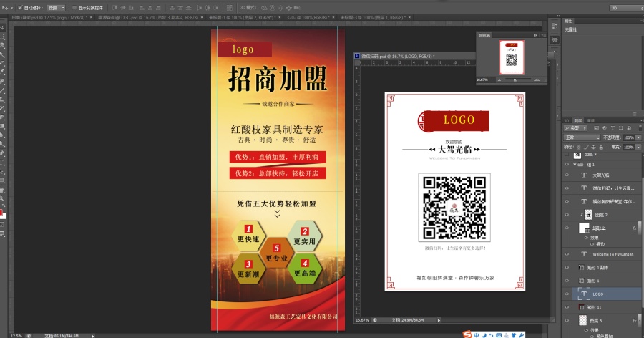The image size is (644, 338).
Task: Select the Horizontal Type tool in toolbox
Action: pos(2,163)
